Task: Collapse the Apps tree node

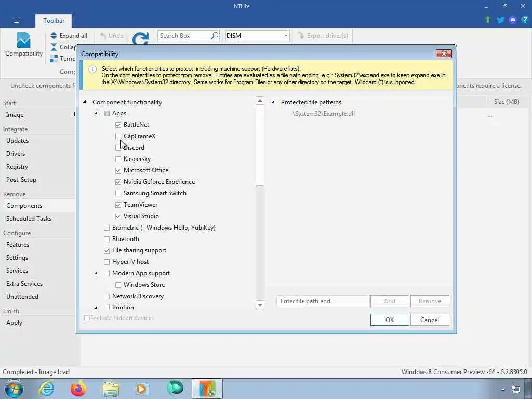Action: 96,113
